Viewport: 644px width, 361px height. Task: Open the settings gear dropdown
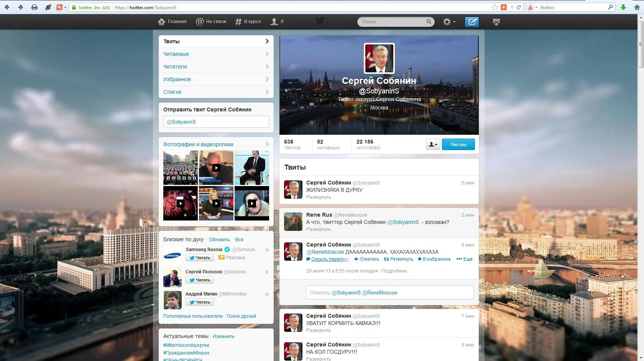(x=449, y=22)
